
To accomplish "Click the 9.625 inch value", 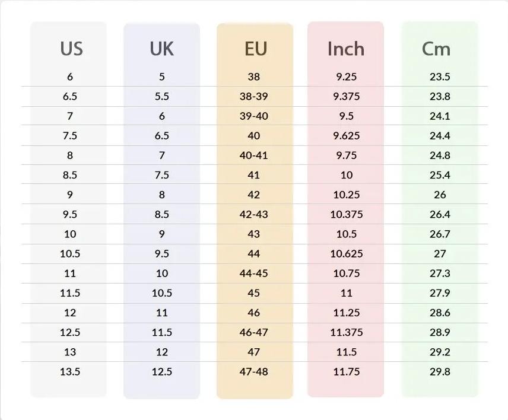I will tap(347, 135).
